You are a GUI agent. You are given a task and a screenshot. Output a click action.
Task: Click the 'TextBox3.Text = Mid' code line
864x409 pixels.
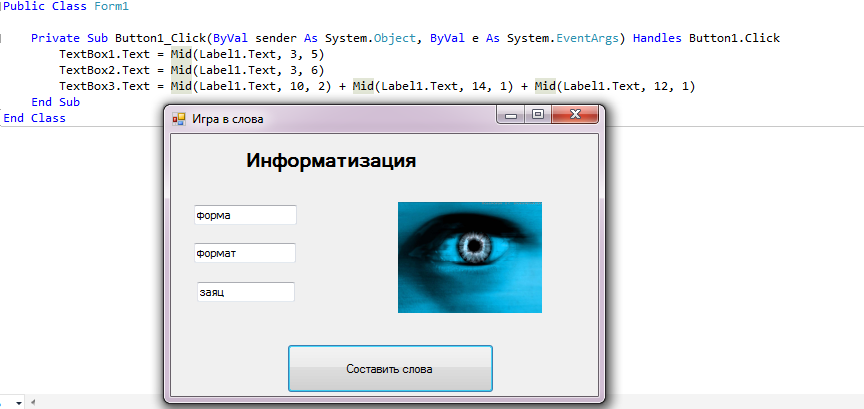[x=377, y=86]
